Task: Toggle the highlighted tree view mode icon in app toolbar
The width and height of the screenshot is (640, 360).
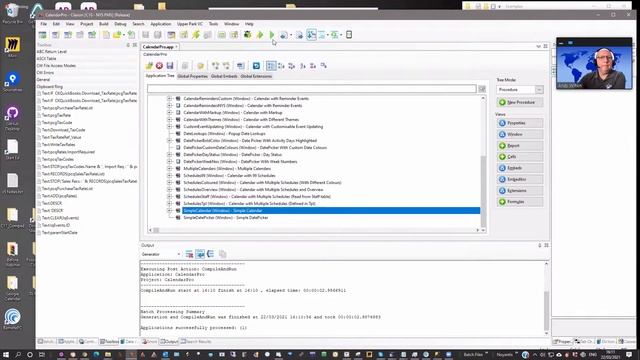Action: [x=271, y=66]
